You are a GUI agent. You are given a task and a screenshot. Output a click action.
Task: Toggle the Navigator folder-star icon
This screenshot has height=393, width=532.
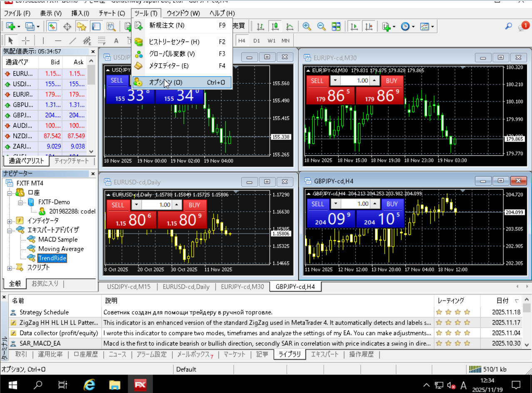pos(81,27)
